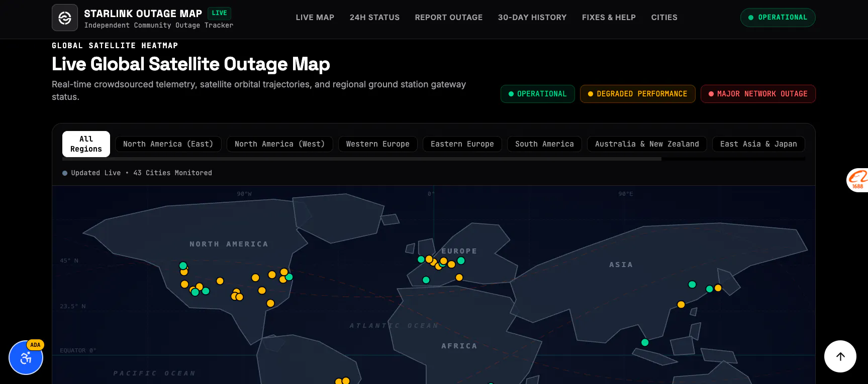Click the ASIA map label
The height and width of the screenshot is (384, 868).
point(621,265)
